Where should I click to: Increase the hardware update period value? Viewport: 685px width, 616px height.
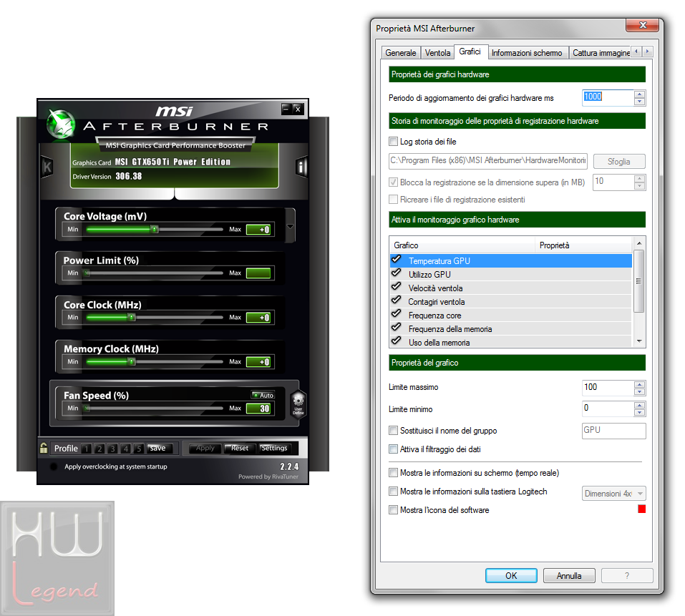tap(640, 94)
